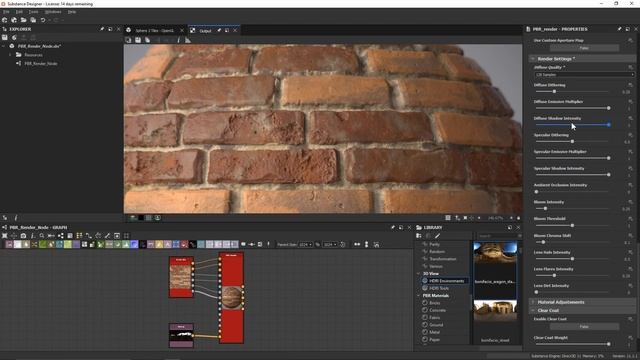Open the Windows menu
The height and width of the screenshot is (360, 640).
(x=53, y=12)
